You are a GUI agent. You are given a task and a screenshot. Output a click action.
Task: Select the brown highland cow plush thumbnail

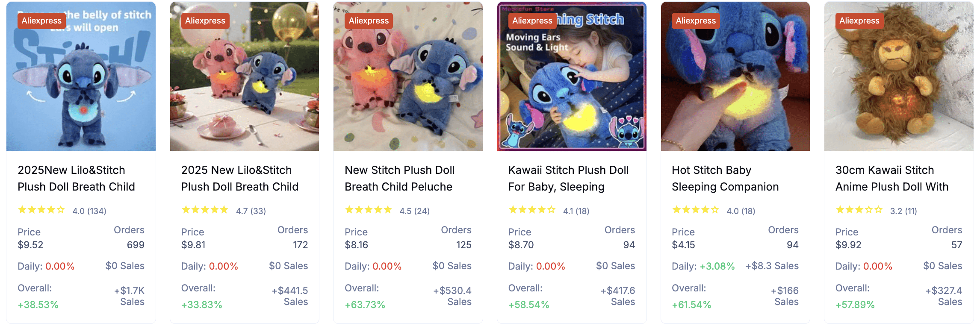click(x=899, y=76)
